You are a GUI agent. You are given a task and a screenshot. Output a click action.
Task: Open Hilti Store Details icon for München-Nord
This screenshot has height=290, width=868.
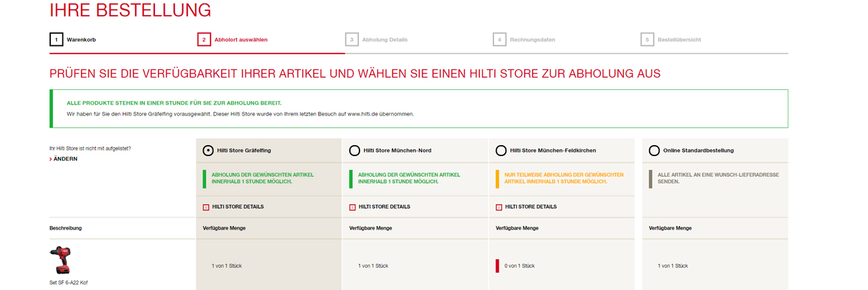coord(353,207)
